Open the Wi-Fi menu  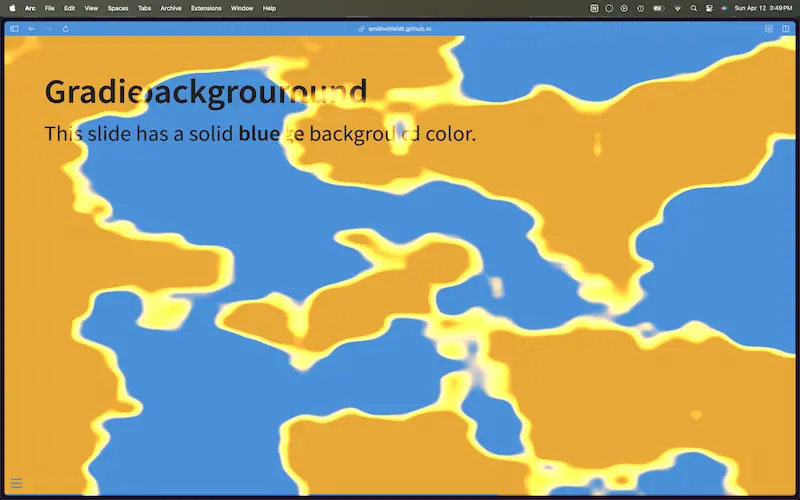click(x=678, y=8)
